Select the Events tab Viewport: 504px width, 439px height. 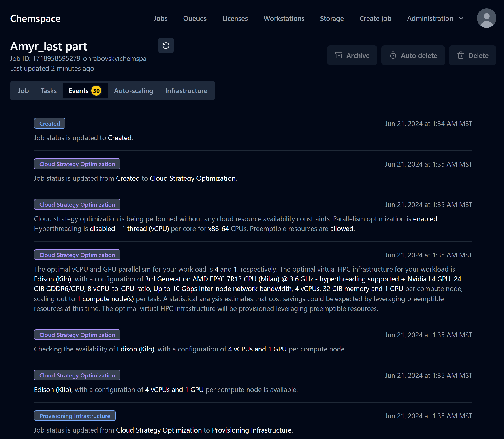tap(85, 91)
